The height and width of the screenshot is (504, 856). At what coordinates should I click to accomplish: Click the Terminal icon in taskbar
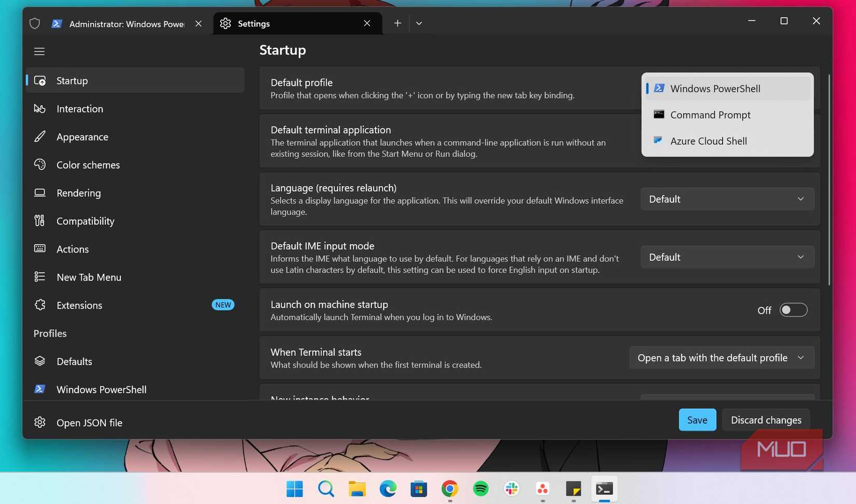tap(604, 488)
